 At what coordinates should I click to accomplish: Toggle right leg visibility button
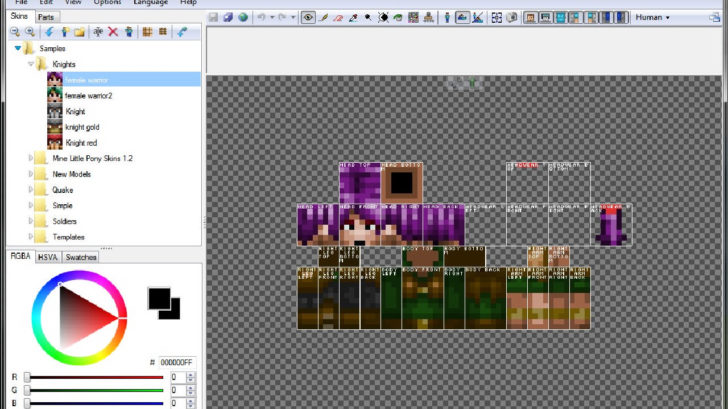(x=622, y=18)
